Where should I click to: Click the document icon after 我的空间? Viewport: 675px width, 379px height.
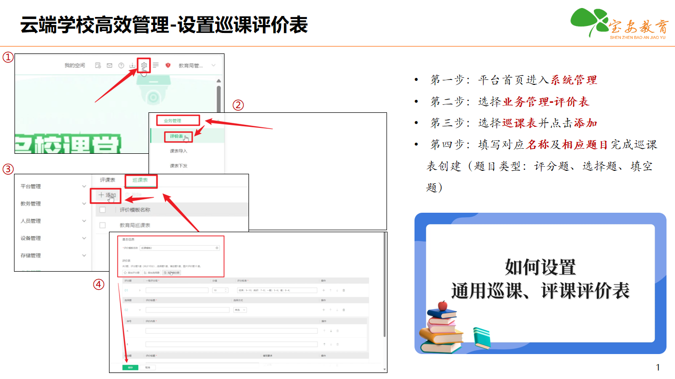[98, 65]
